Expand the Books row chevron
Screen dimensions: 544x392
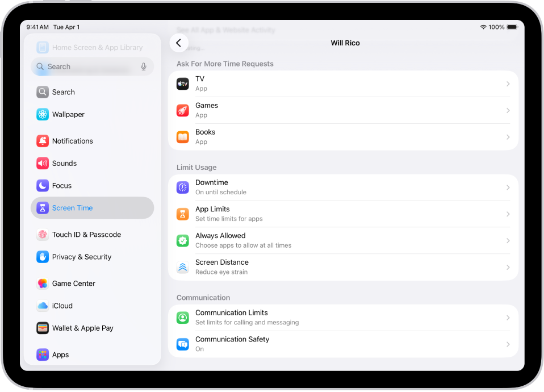click(508, 137)
